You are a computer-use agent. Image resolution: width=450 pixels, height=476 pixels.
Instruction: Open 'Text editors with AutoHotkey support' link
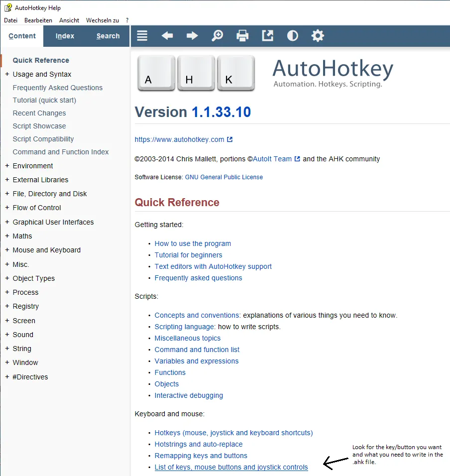[213, 266]
